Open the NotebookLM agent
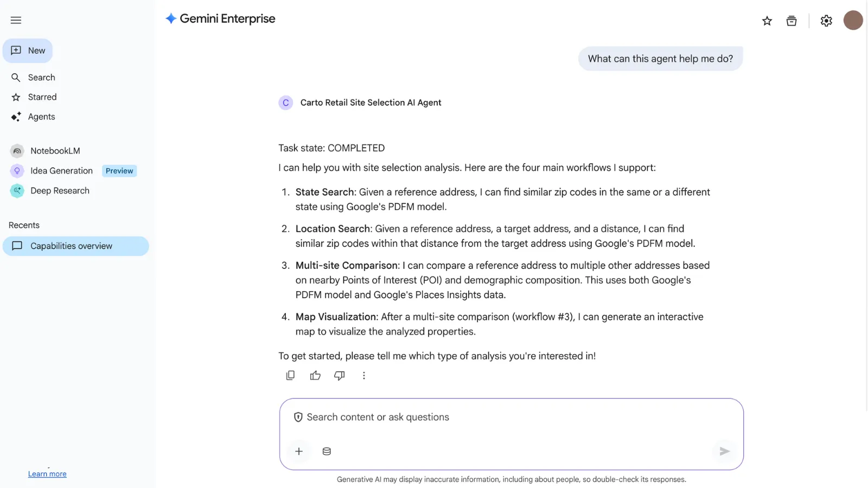 (x=55, y=150)
